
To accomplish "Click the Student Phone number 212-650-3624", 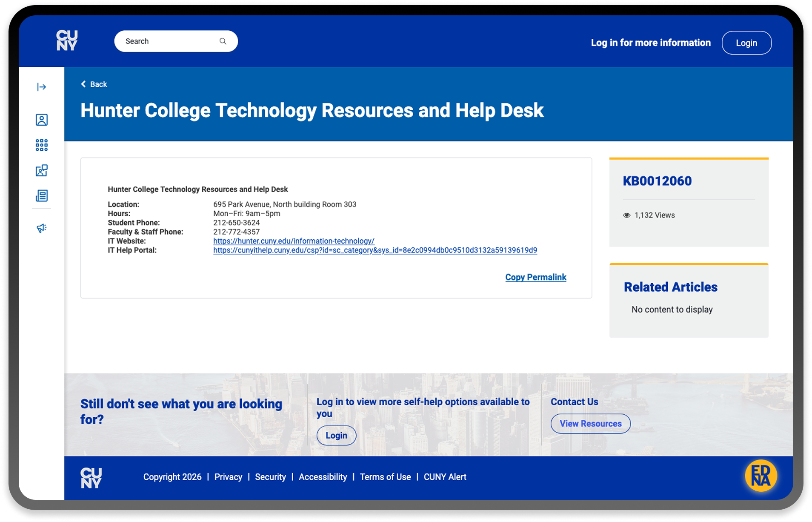I will pos(236,223).
